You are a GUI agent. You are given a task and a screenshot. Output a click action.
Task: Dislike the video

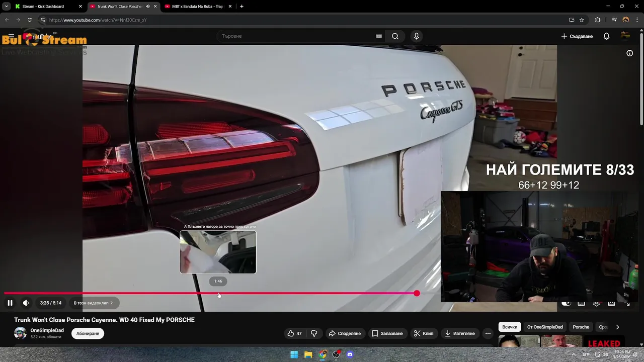click(314, 333)
